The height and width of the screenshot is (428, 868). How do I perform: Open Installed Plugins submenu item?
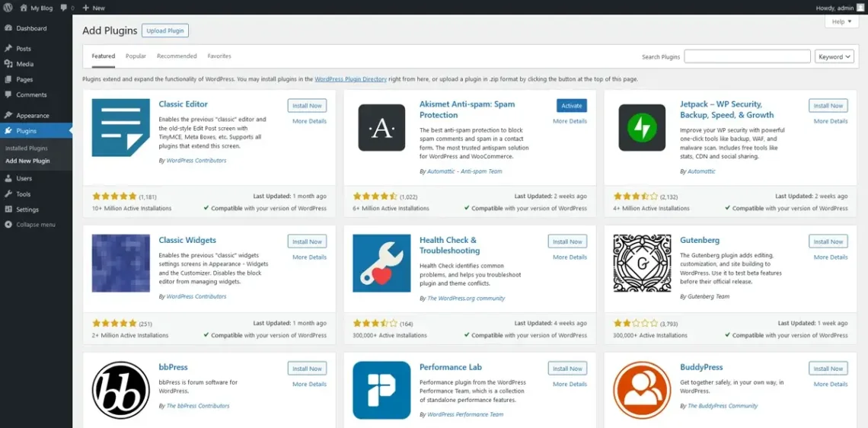coord(27,149)
